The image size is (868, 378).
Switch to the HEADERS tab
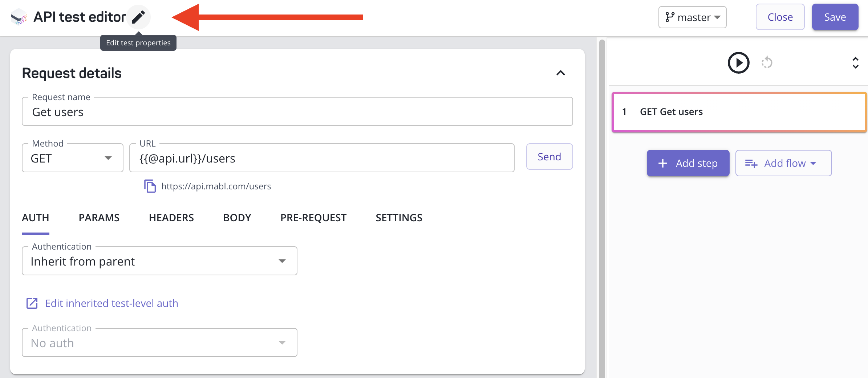(171, 218)
